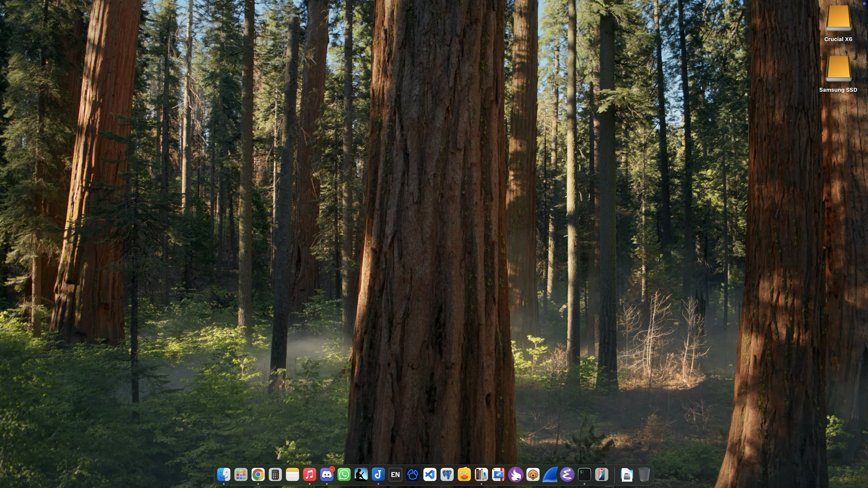Click the EN app icon in Dock
This screenshot has height=488, width=868.
[396, 475]
